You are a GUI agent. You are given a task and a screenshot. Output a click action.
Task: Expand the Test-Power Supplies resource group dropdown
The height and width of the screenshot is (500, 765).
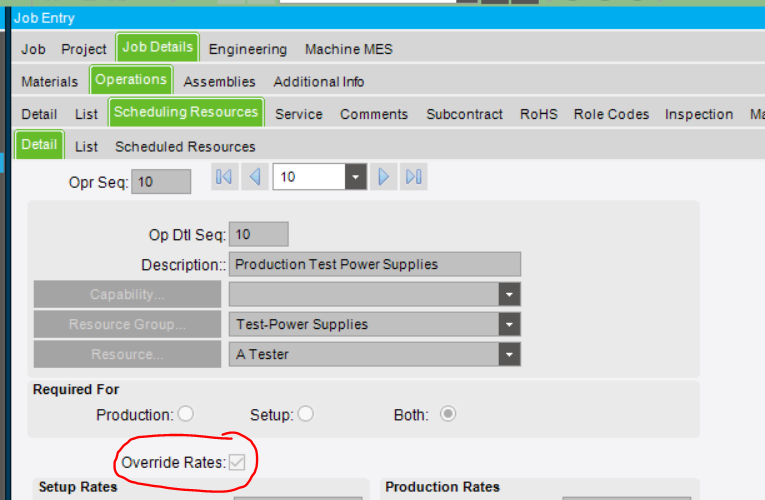click(509, 324)
